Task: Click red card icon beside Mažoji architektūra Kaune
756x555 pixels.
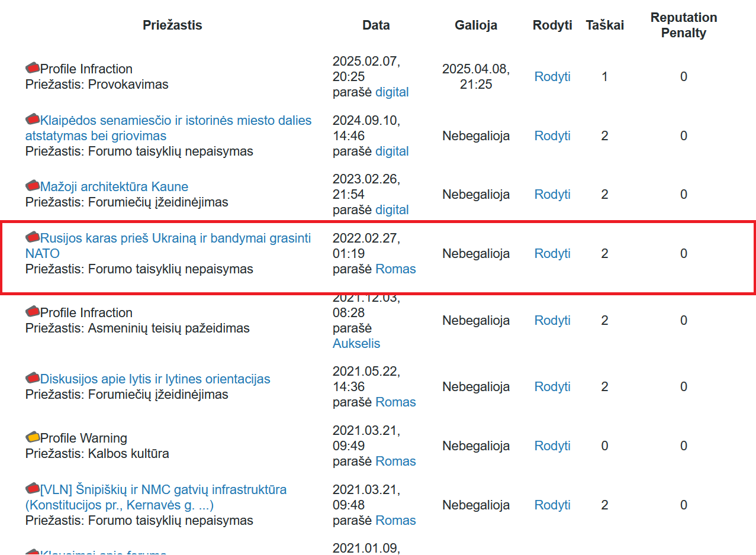Action: tap(33, 186)
